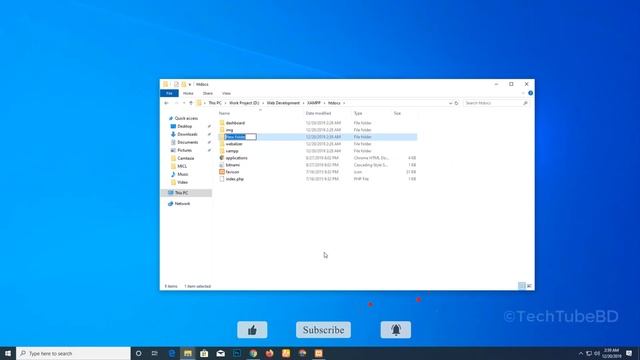Open the View ribbon tab
The image size is (640, 360).
[x=227, y=93]
